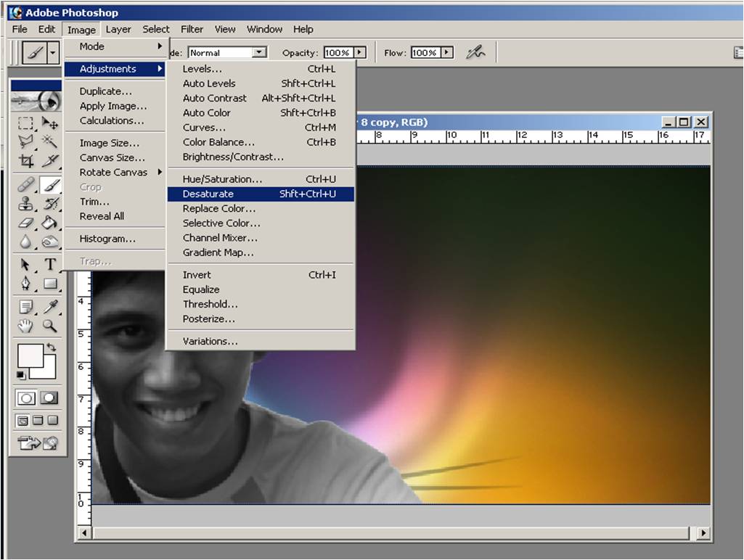Viewport: 744px width, 560px height.
Task: Enable the airbrush option icon
Action: point(475,52)
